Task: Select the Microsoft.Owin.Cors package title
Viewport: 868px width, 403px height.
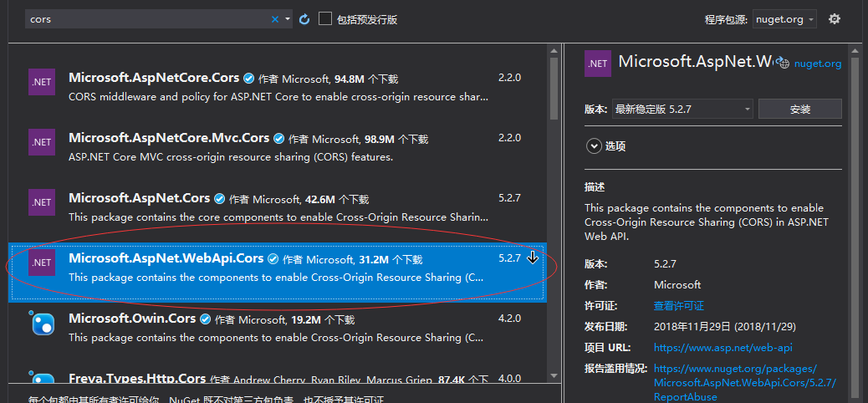Action: (x=132, y=319)
